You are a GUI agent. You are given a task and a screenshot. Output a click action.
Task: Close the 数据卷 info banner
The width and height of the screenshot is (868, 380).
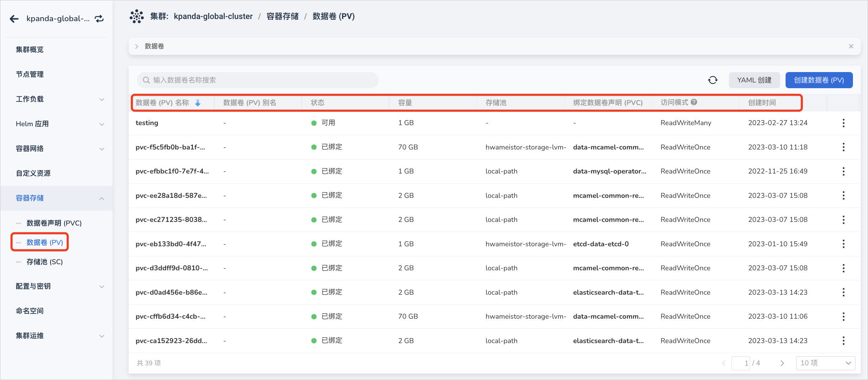tap(851, 46)
